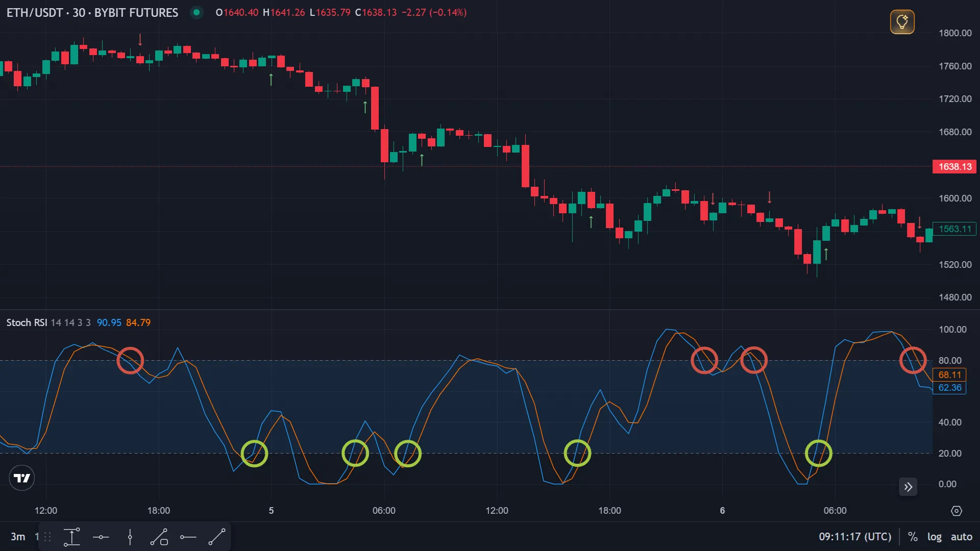Click the 0.00 Stoch RSI axis label
Screen dimensions: 980x551
click(x=947, y=484)
